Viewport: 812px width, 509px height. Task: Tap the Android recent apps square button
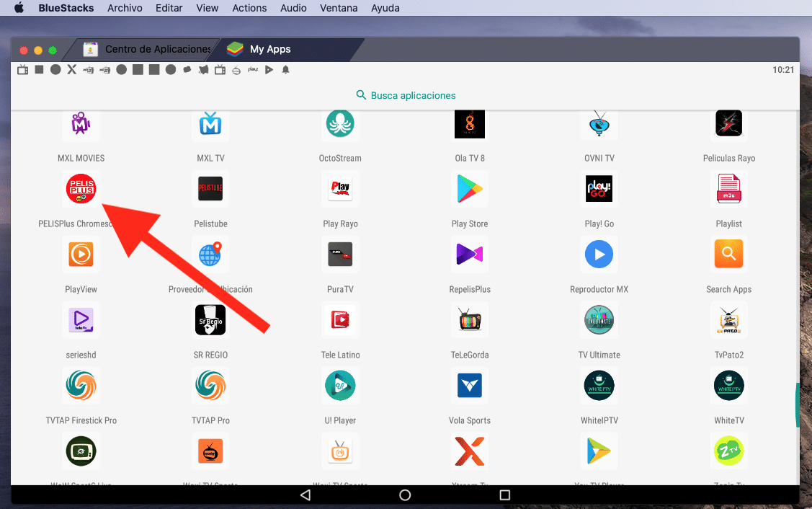(x=505, y=495)
